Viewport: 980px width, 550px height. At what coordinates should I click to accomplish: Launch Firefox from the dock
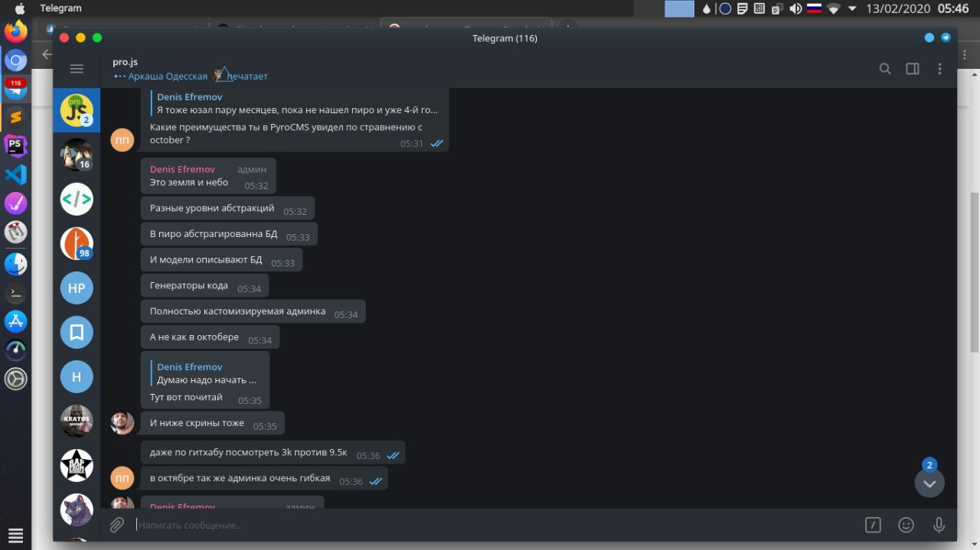click(x=15, y=32)
